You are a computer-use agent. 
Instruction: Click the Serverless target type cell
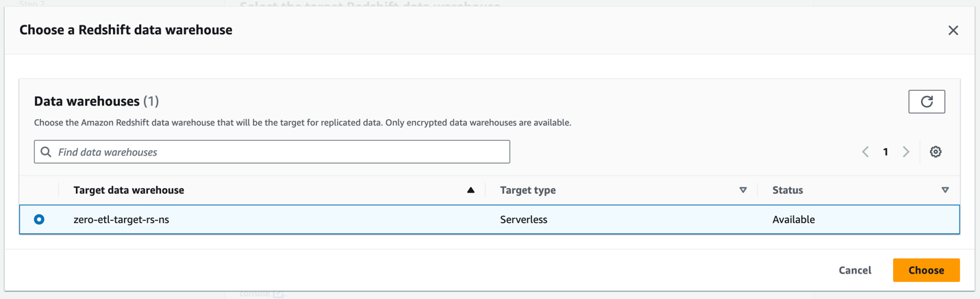(x=523, y=219)
